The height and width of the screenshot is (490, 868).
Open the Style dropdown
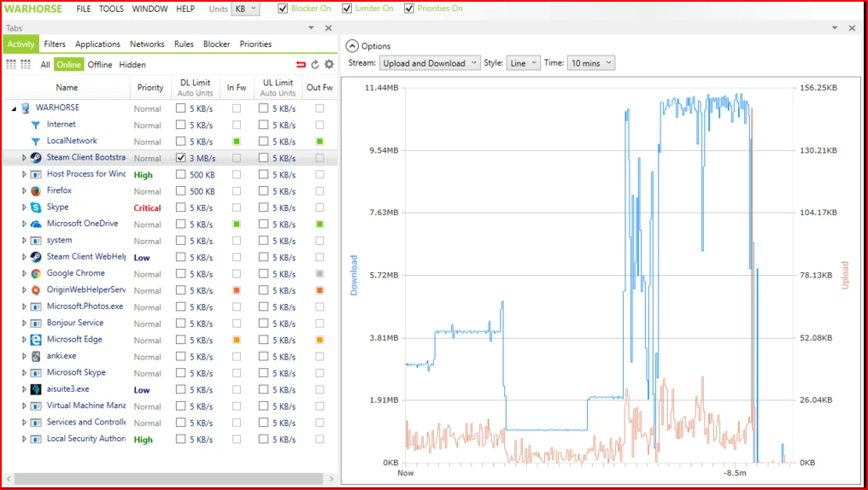coord(523,63)
